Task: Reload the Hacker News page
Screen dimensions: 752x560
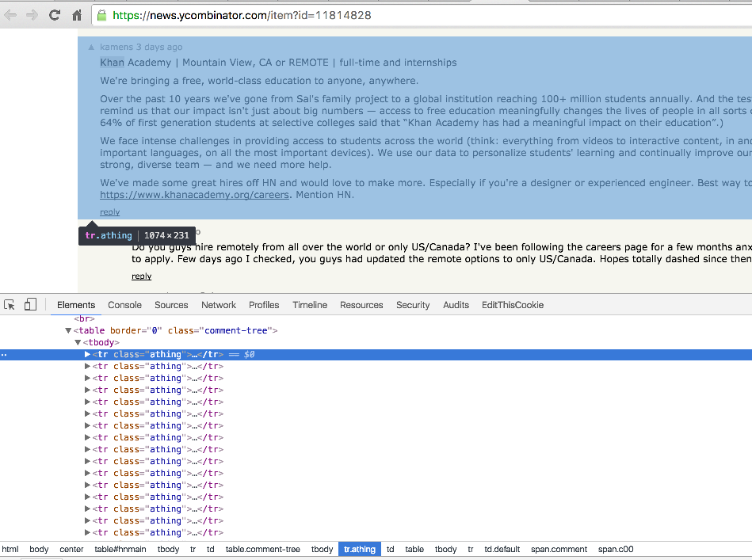Action: [54, 15]
